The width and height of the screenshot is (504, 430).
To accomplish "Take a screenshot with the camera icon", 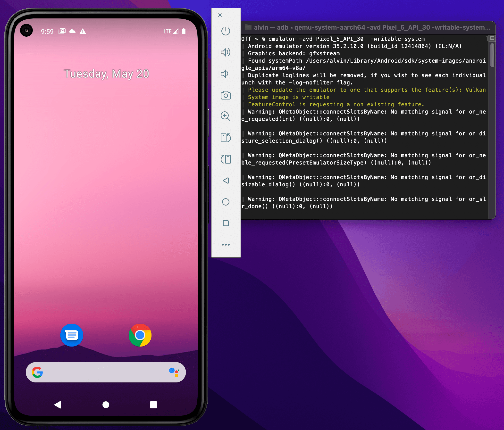I will click(226, 95).
